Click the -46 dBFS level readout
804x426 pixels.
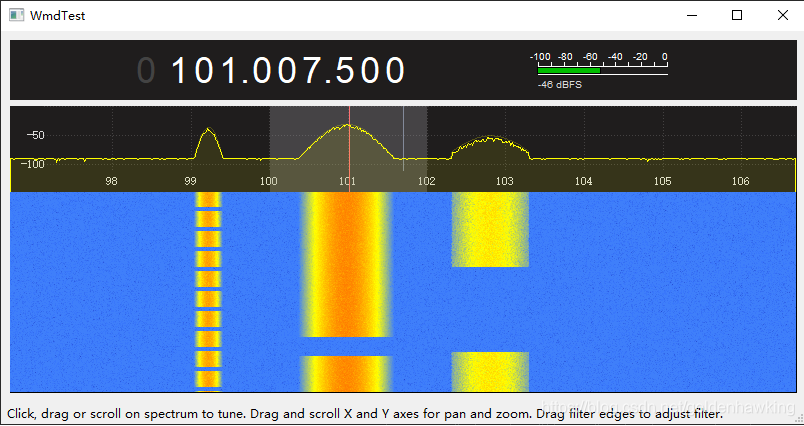click(x=559, y=85)
